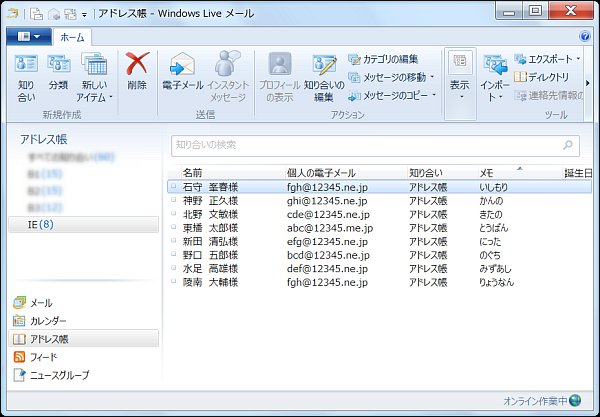Image resolution: width=600 pixels, height=417 pixels.
Task: Click the third quick access toolbar icon
Action: coord(70,14)
